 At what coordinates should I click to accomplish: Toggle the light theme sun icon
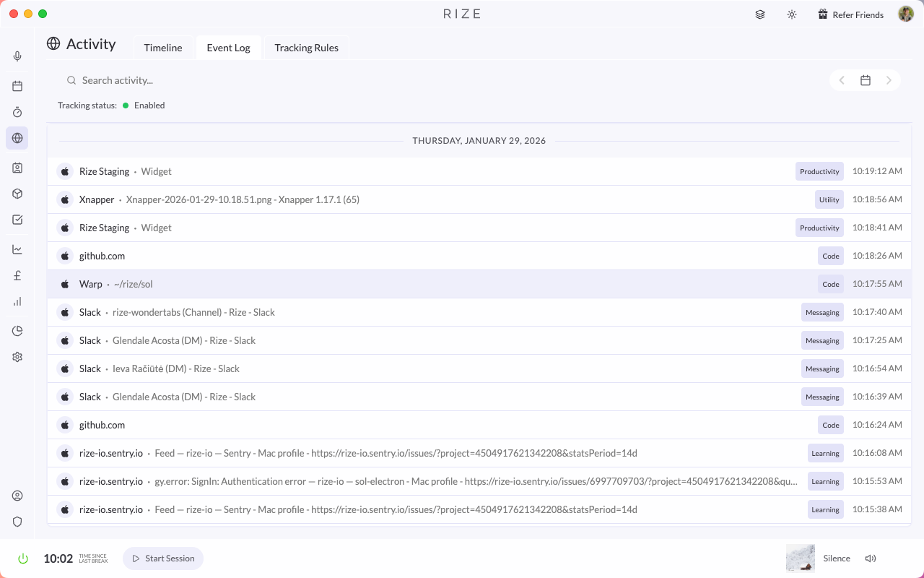[x=792, y=14]
